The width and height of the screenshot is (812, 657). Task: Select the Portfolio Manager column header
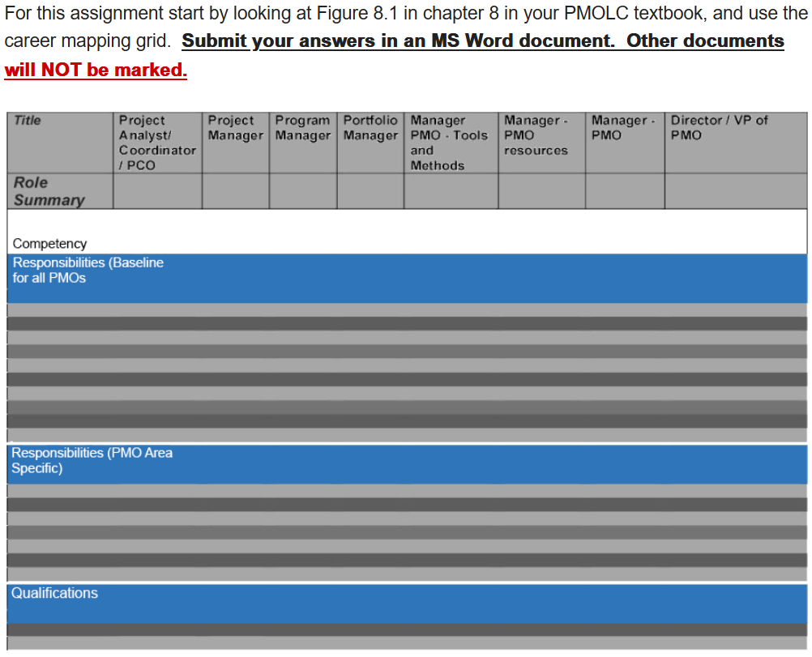369,130
